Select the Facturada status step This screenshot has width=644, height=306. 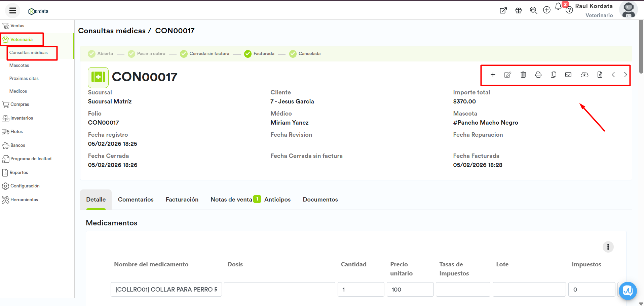click(x=259, y=54)
